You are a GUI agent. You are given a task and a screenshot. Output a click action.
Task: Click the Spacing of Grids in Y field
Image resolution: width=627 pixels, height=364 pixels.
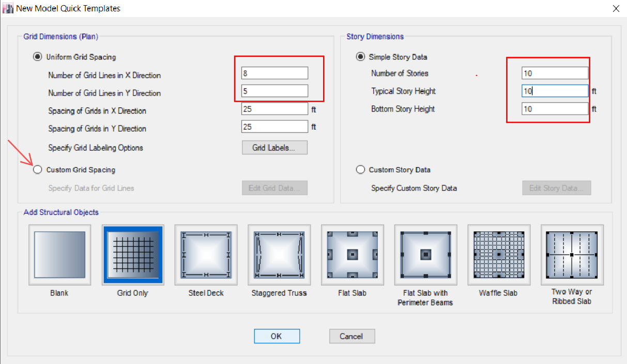click(274, 126)
